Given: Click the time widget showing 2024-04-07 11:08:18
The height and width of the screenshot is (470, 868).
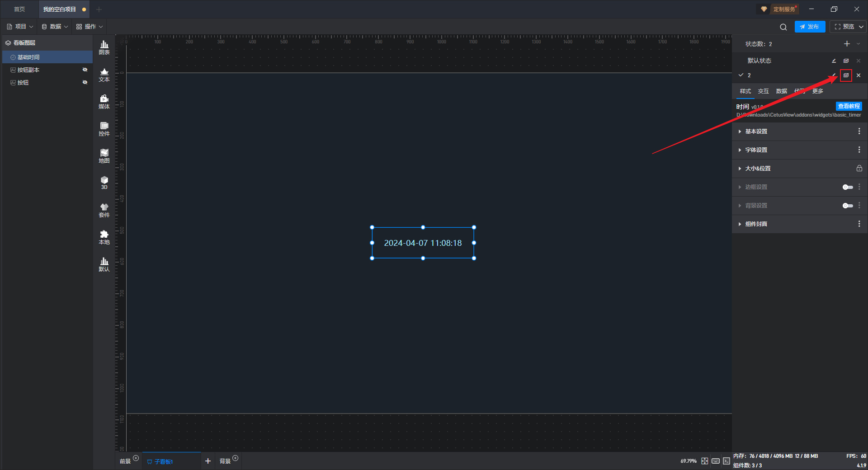Looking at the screenshot, I should tap(423, 243).
